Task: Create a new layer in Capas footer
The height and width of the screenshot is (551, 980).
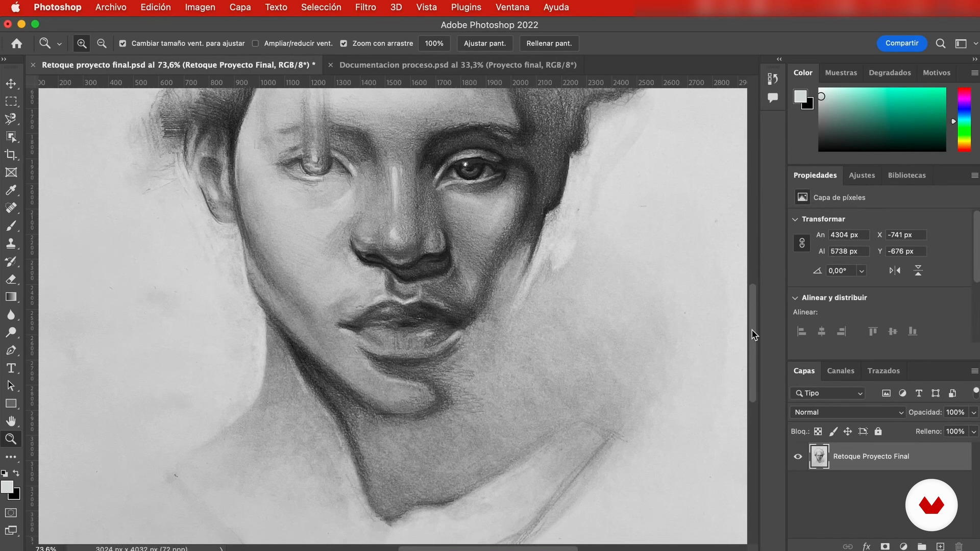Action: (940, 546)
